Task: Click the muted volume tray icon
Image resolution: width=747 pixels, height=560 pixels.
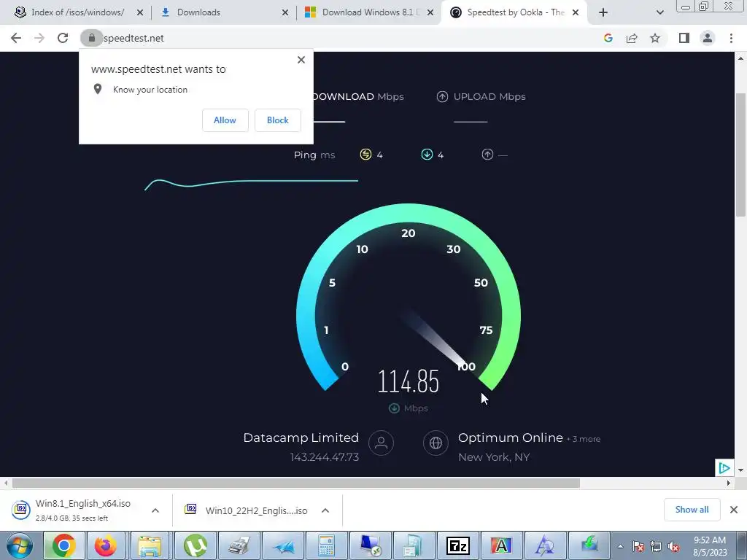Action: tap(673, 547)
